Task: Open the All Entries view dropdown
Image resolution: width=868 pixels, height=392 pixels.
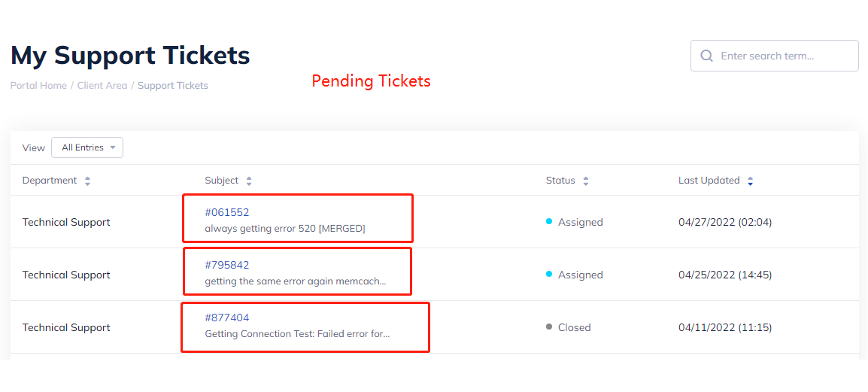Action: click(x=87, y=147)
